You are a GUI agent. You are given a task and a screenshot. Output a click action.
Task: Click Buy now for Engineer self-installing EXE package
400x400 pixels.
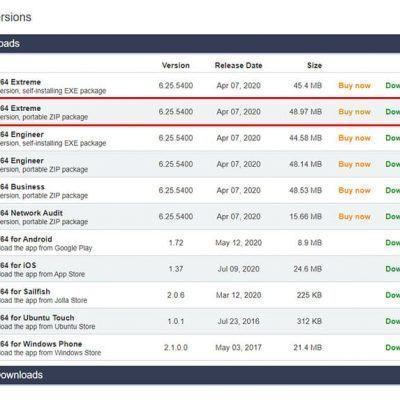pyautogui.click(x=354, y=138)
